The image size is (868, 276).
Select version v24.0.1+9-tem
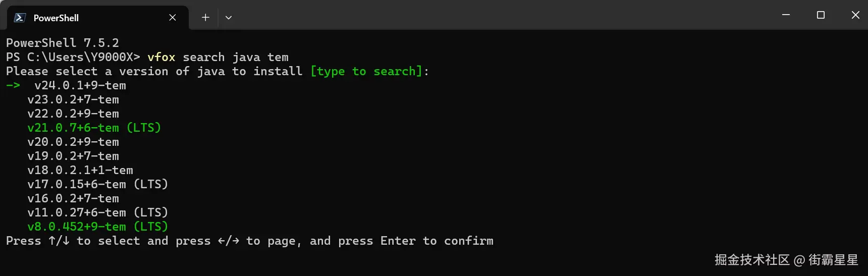point(80,85)
